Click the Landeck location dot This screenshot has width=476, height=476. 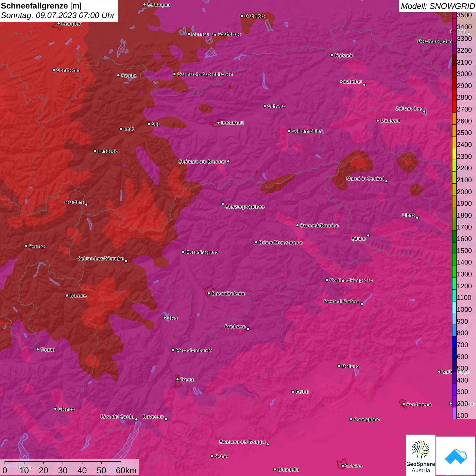click(x=95, y=151)
